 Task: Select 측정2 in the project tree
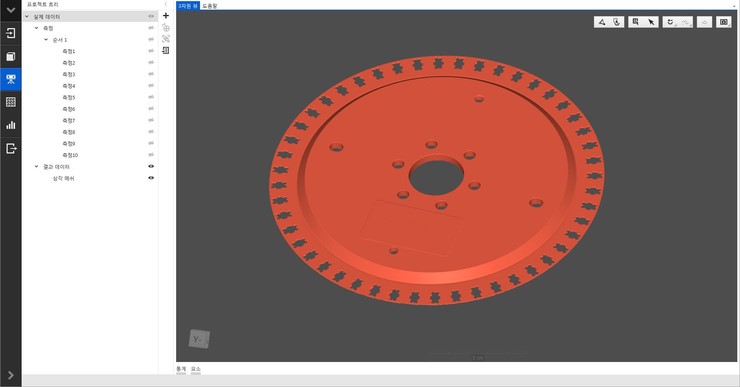[x=69, y=63]
